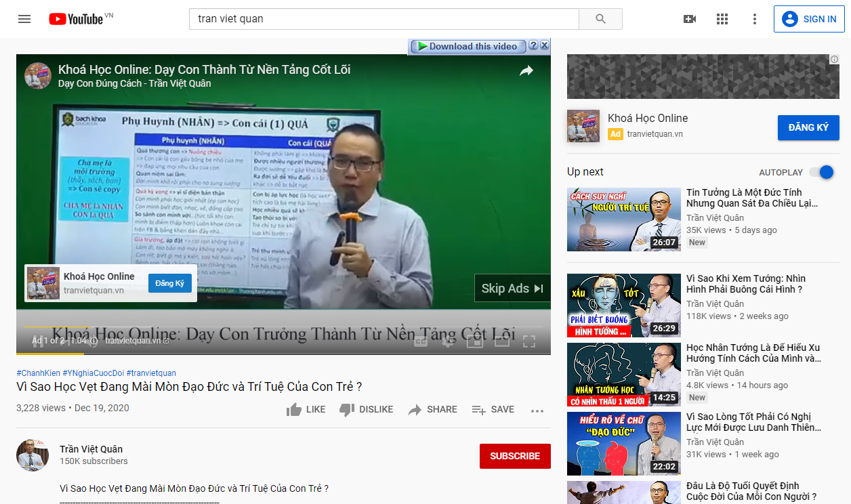Enter fullscreen mode
This screenshot has width=851, height=504.
click(529, 341)
